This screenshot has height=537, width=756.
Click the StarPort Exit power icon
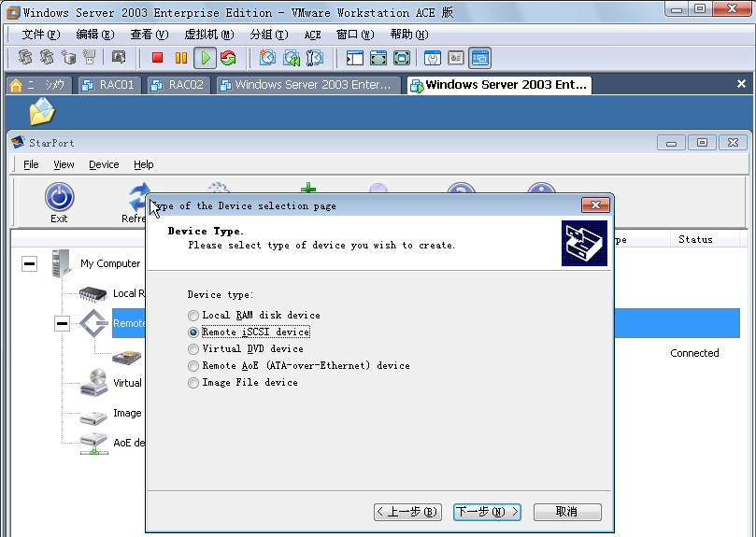click(x=59, y=197)
